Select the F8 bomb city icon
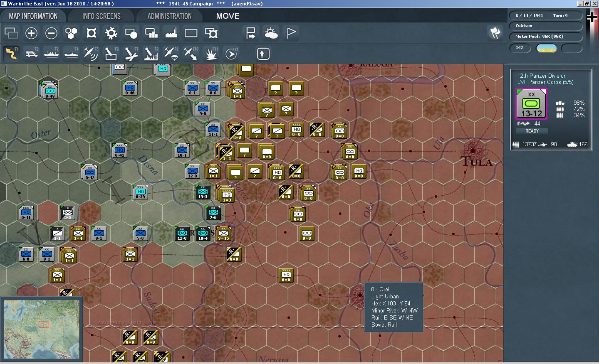 [x=151, y=54]
